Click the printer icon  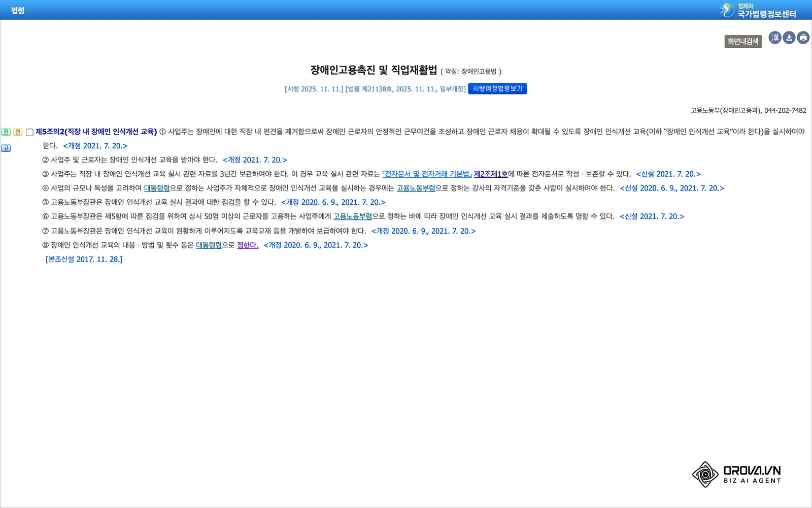(803, 38)
